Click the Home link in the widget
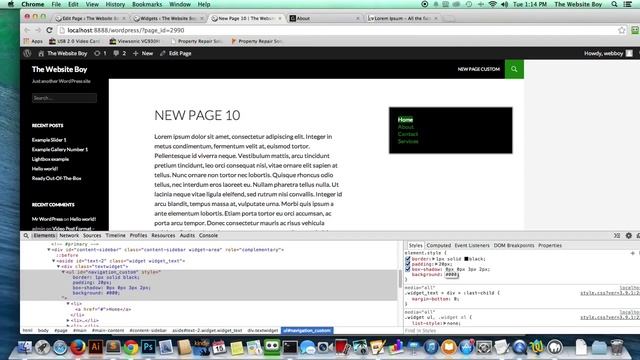Screen dimensions: 640x360 click(405, 120)
